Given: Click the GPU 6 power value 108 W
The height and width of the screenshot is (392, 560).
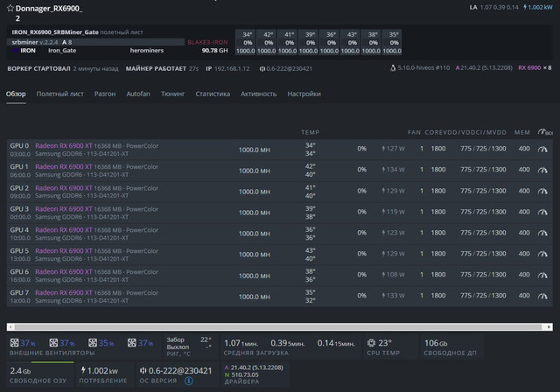Looking at the screenshot, I should click(395, 275).
